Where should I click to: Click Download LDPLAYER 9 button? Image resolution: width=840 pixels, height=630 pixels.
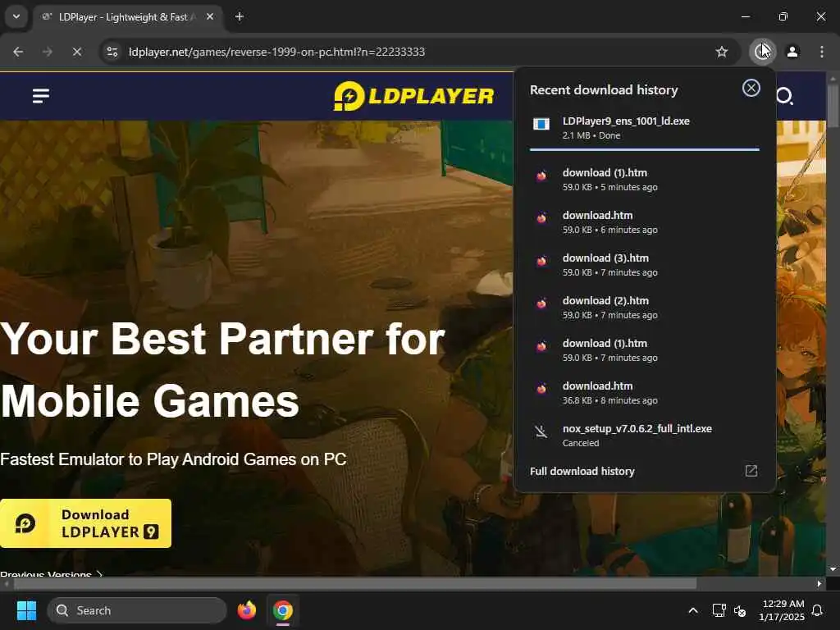(85, 523)
